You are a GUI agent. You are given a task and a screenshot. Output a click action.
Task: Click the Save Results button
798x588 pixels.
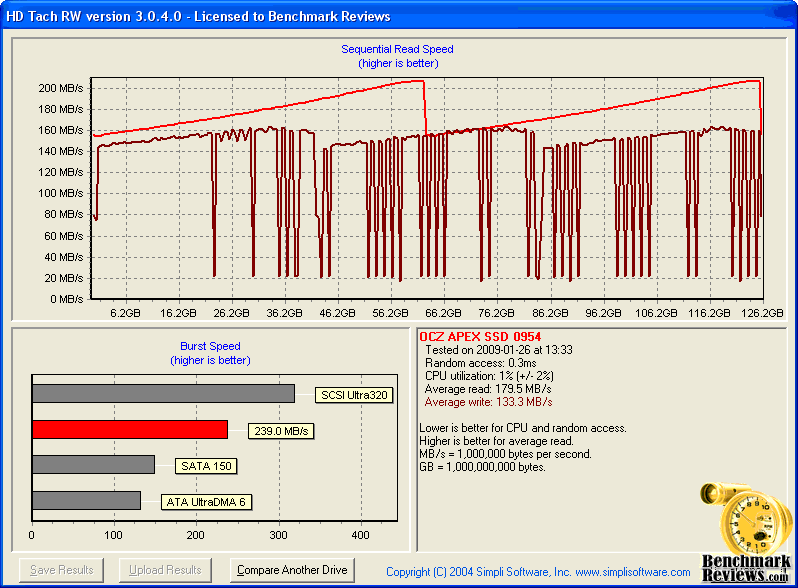[x=62, y=570]
